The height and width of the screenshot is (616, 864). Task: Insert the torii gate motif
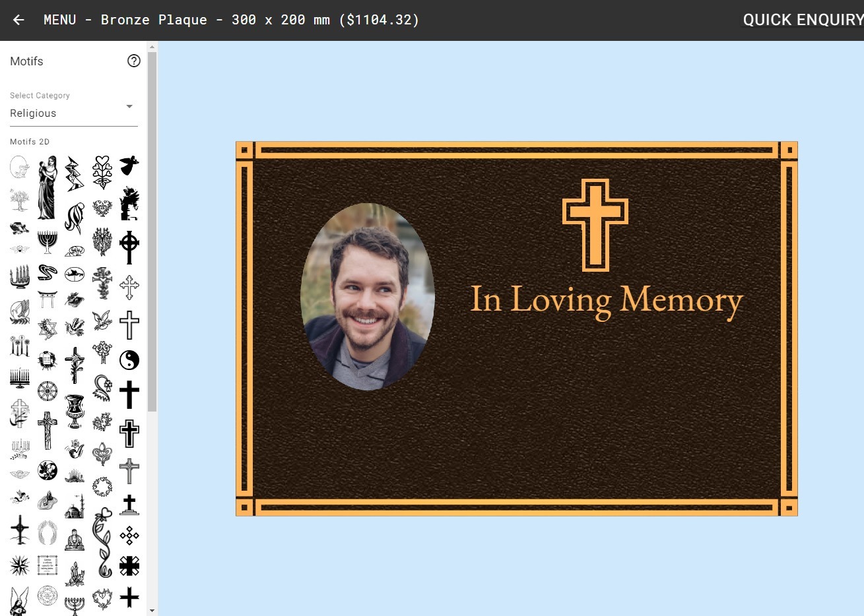point(47,299)
